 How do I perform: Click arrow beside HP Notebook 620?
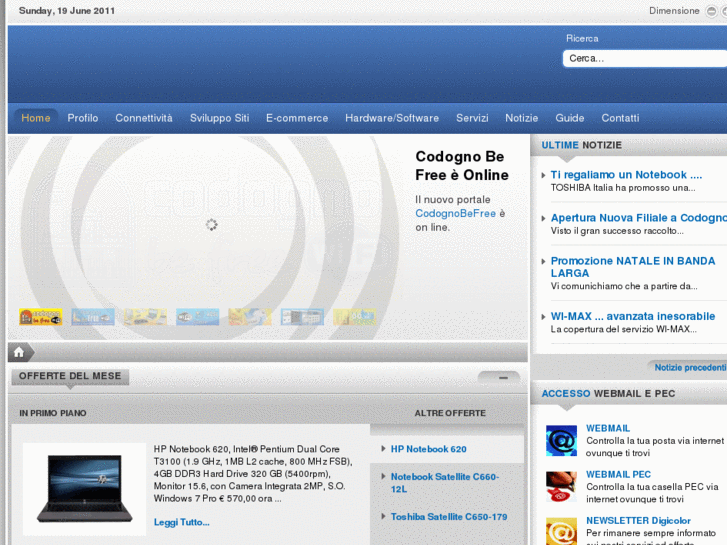[383, 449]
